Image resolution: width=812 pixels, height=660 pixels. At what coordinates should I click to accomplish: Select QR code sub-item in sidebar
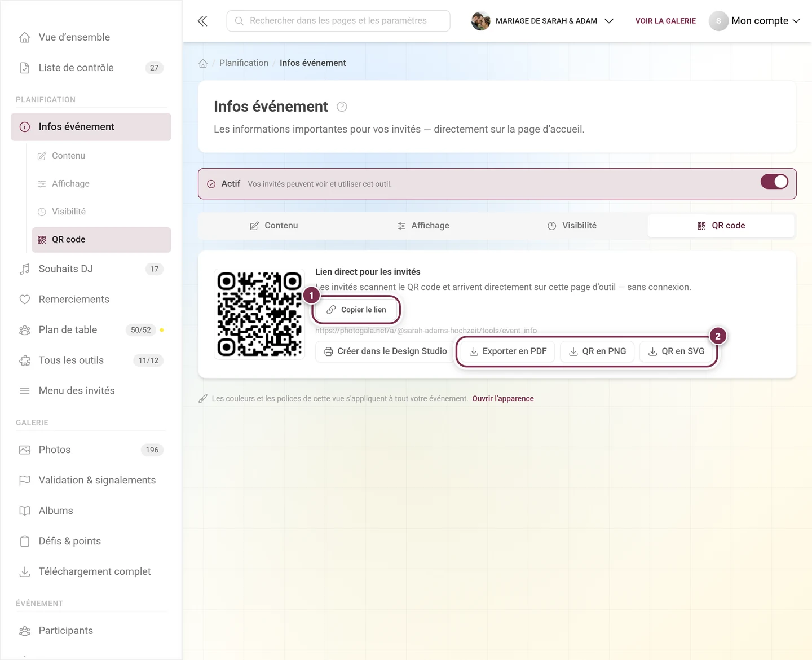coord(101,240)
